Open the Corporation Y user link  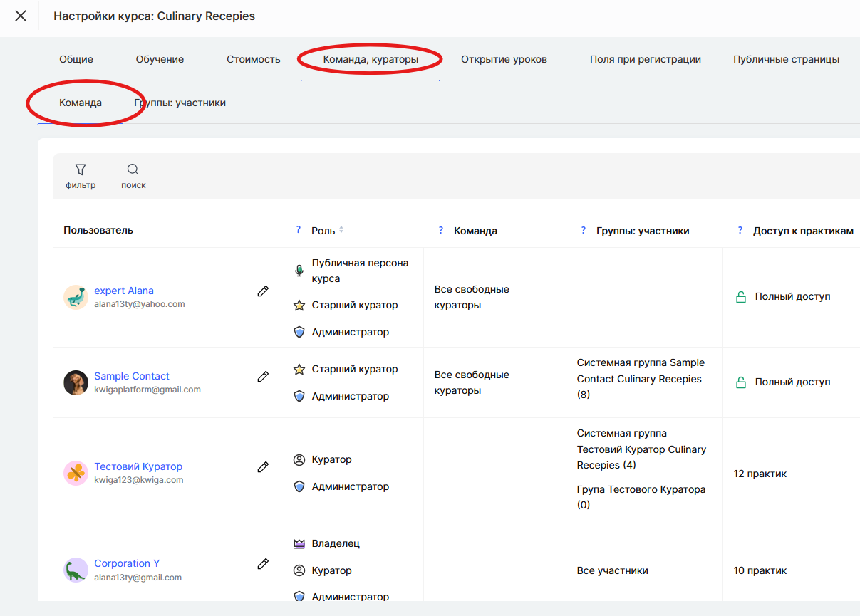pos(127,563)
